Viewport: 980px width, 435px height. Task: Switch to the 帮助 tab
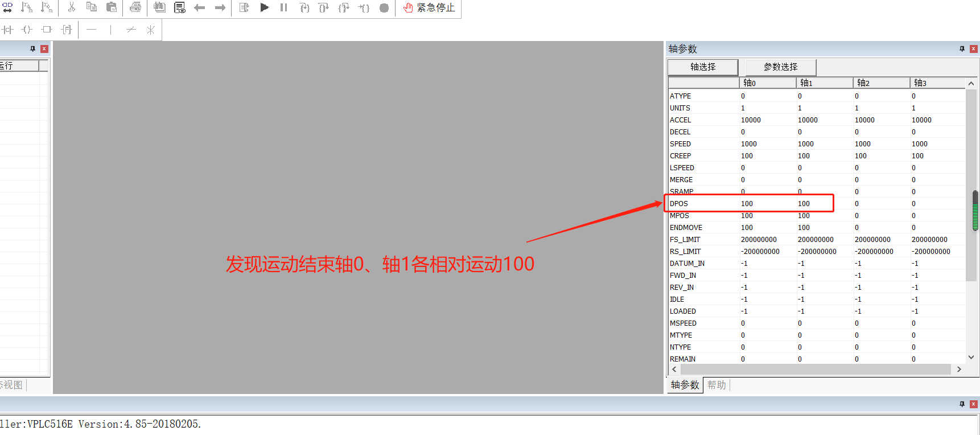[x=717, y=385]
